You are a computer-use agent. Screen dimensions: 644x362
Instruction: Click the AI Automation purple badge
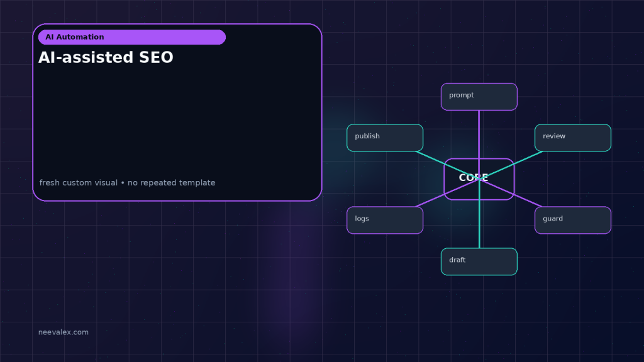(132, 37)
